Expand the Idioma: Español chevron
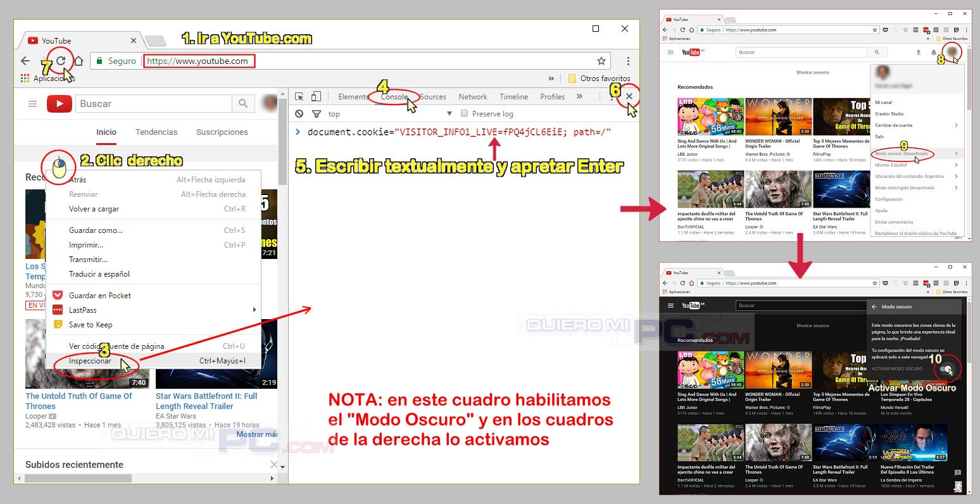The width and height of the screenshot is (980, 504). pos(956,165)
